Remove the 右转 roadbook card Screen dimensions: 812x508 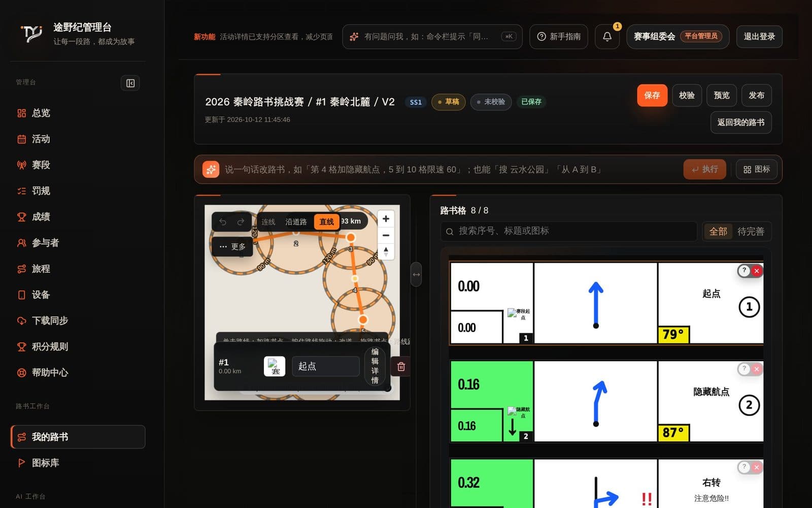[x=757, y=467]
